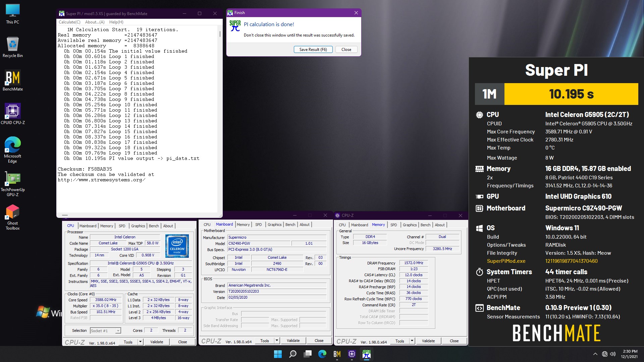
Task: Click the C9Z490-PGW model field
Action: click(x=259, y=243)
